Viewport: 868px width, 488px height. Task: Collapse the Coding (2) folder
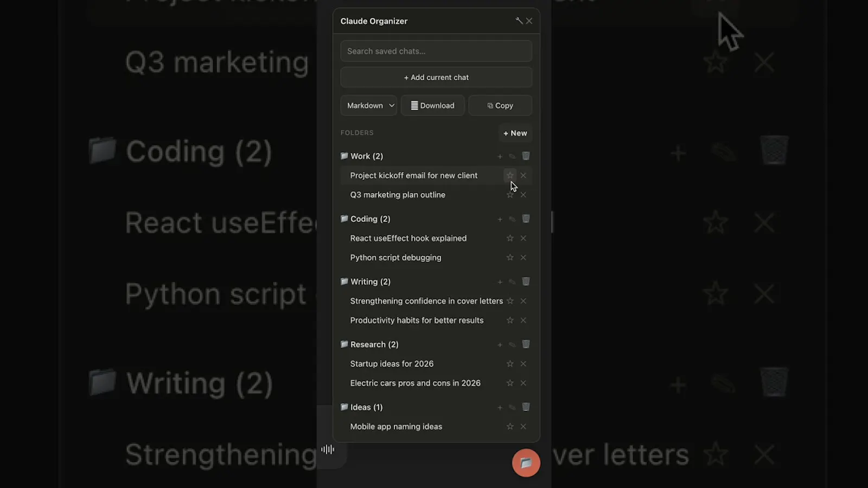point(366,219)
